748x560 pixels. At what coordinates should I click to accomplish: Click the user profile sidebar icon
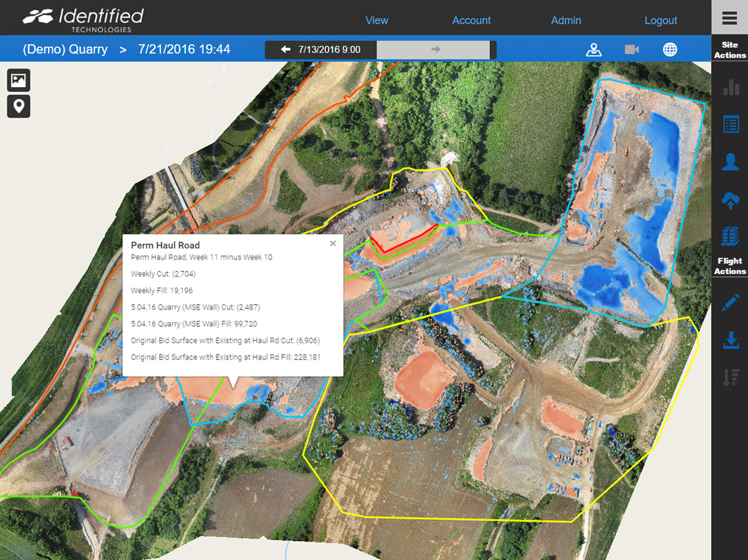point(730,162)
